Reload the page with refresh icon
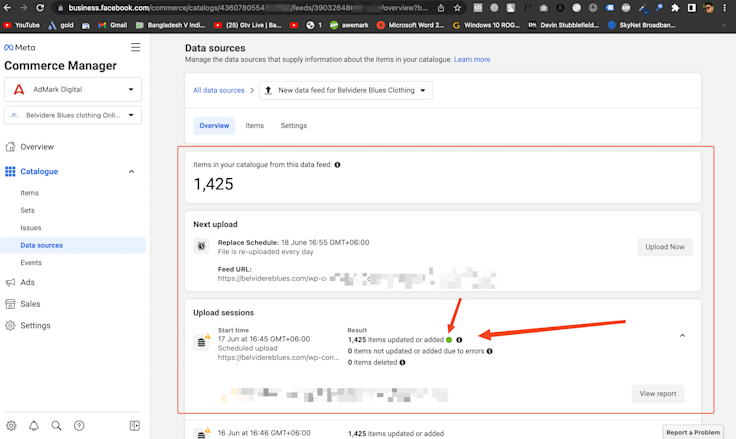Viewport: 736px width, 439px height. pos(40,8)
